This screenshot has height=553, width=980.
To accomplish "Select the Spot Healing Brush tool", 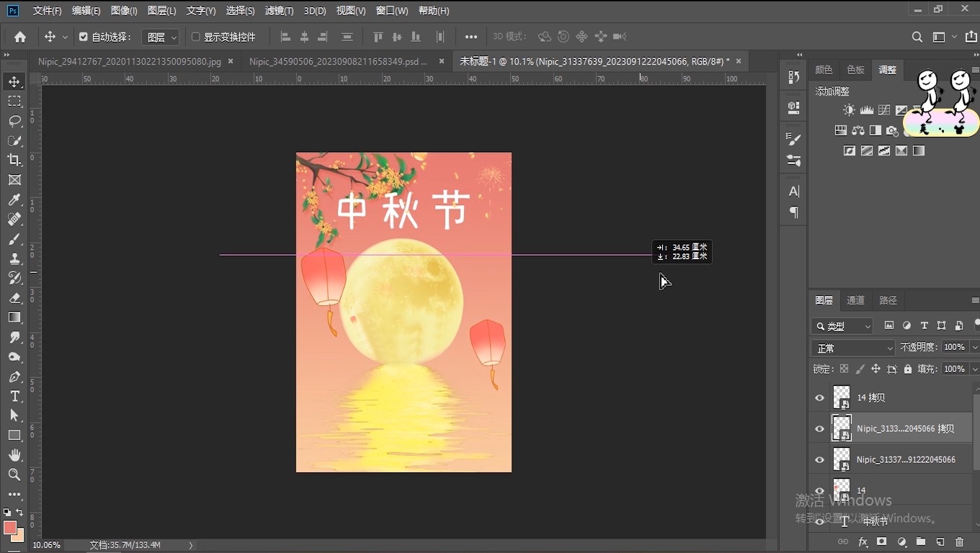I will pos(14,219).
